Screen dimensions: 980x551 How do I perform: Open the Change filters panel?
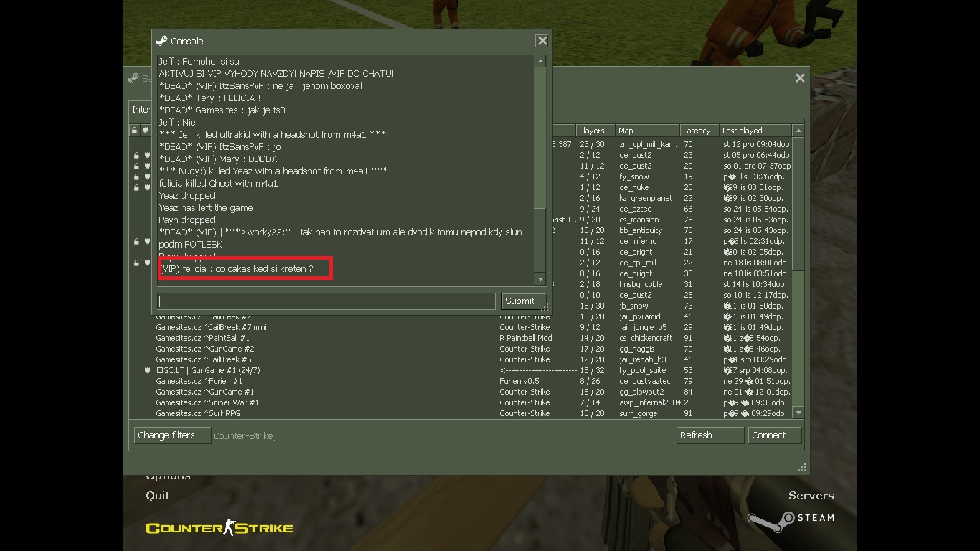(172, 435)
